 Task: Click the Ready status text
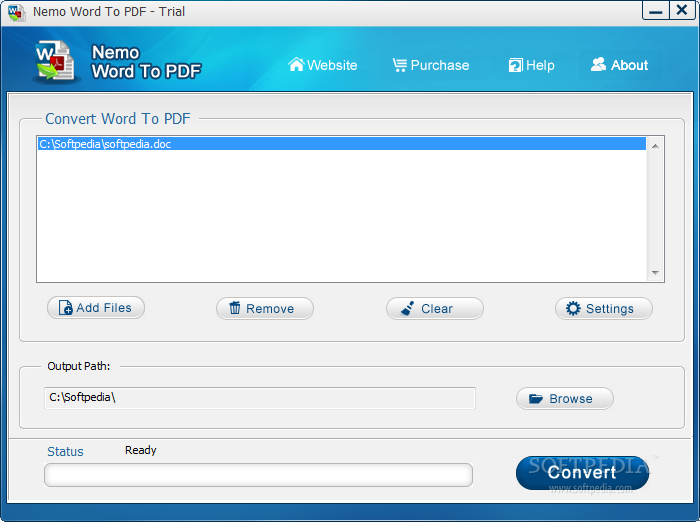tap(141, 450)
